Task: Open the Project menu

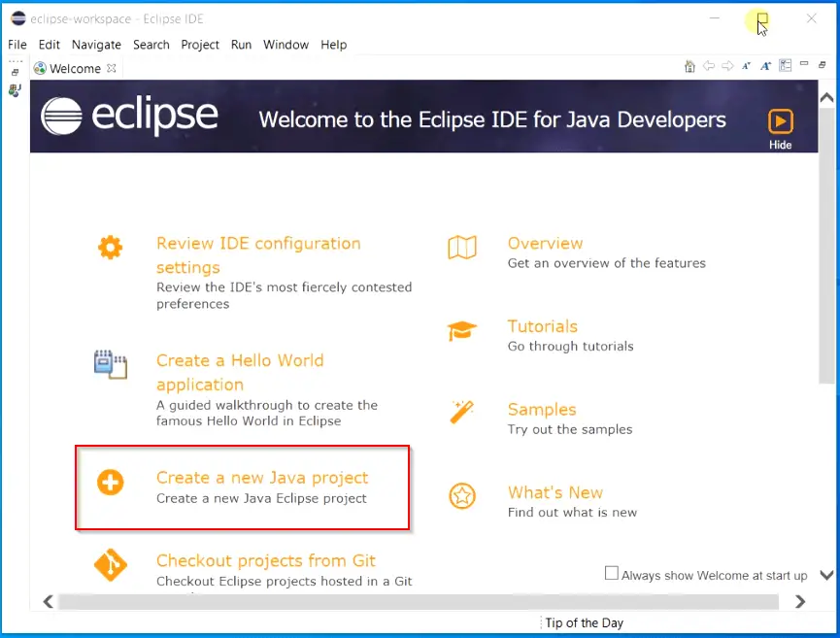Action: pyautogui.click(x=200, y=45)
